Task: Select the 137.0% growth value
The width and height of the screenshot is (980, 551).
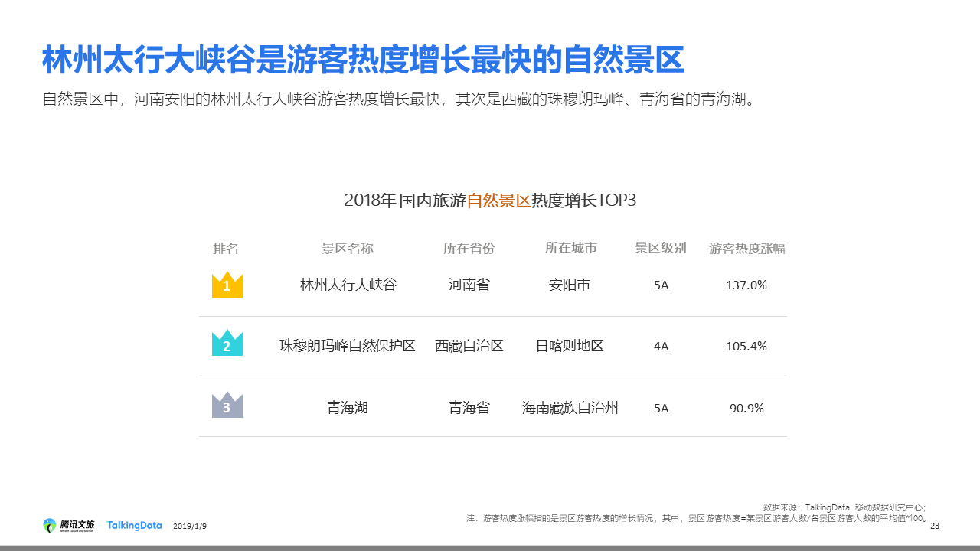Action: click(746, 285)
